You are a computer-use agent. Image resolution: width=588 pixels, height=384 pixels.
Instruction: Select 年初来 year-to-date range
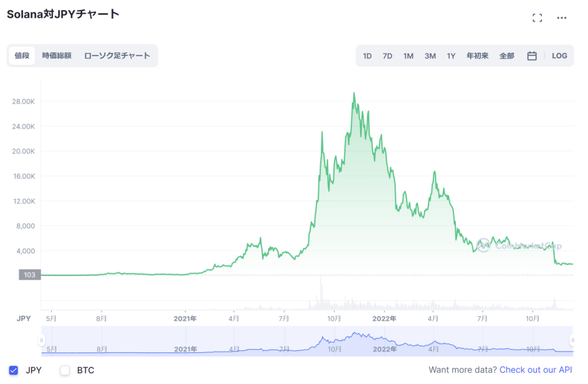[477, 56]
